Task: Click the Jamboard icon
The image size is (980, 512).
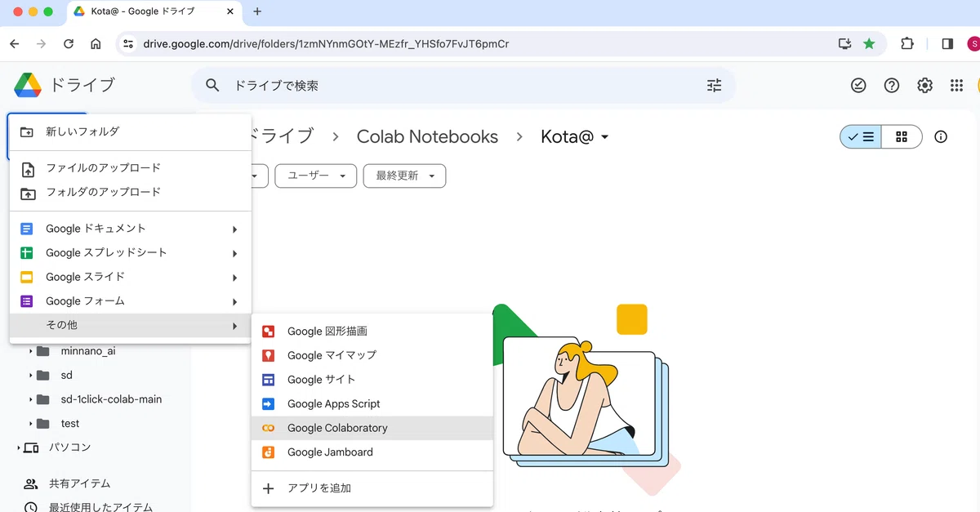Action: [x=268, y=452]
